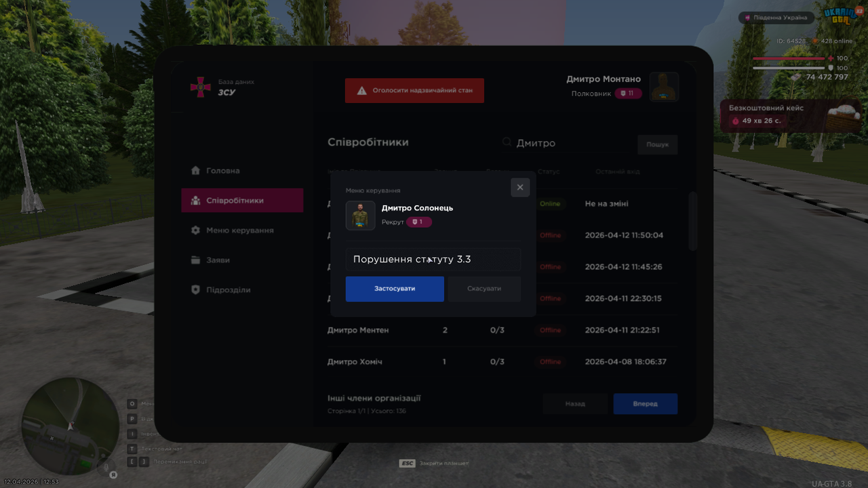The width and height of the screenshot is (868, 488).
Task: Click the last login 2026-04-12 11:50:04
Action: coord(624,235)
